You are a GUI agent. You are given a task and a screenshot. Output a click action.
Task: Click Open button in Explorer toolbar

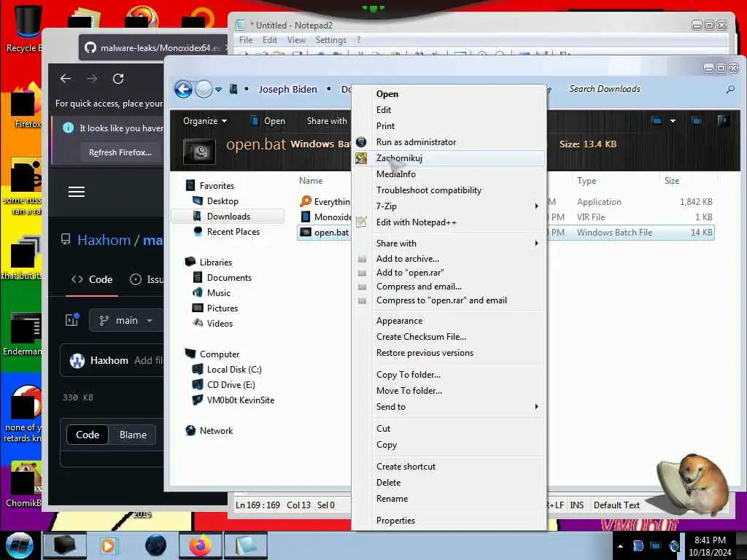coord(268,121)
